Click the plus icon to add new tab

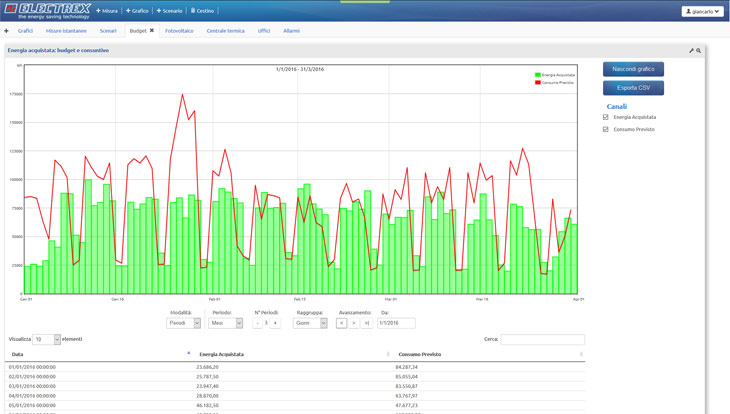[x=6, y=31]
